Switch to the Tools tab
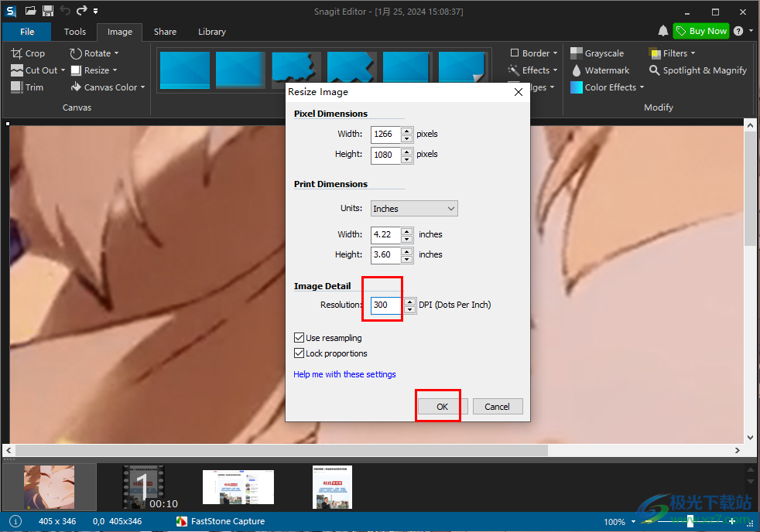 pos(74,32)
